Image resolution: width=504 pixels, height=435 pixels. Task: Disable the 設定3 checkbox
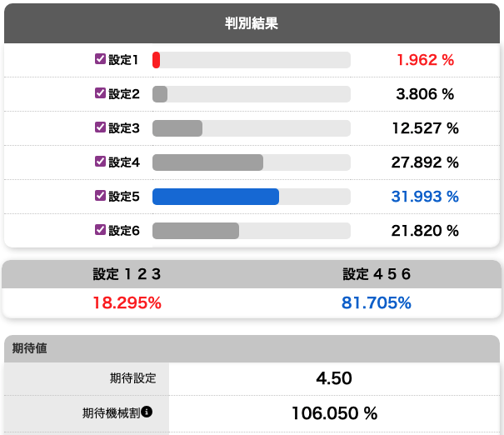(101, 127)
